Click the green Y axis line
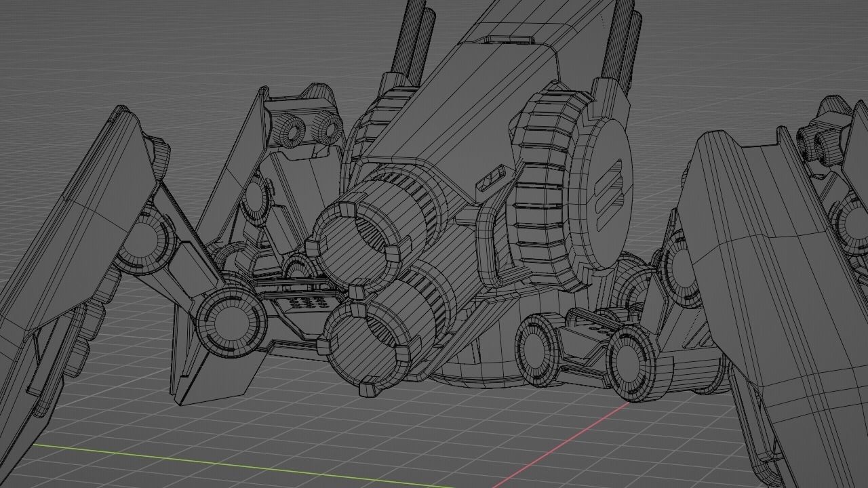 click(244, 466)
